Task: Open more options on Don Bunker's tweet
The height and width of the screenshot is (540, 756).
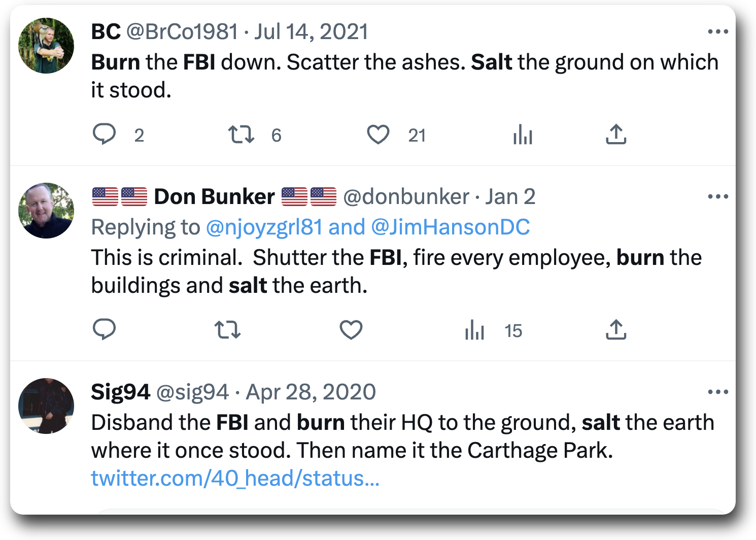Action: (718, 197)
